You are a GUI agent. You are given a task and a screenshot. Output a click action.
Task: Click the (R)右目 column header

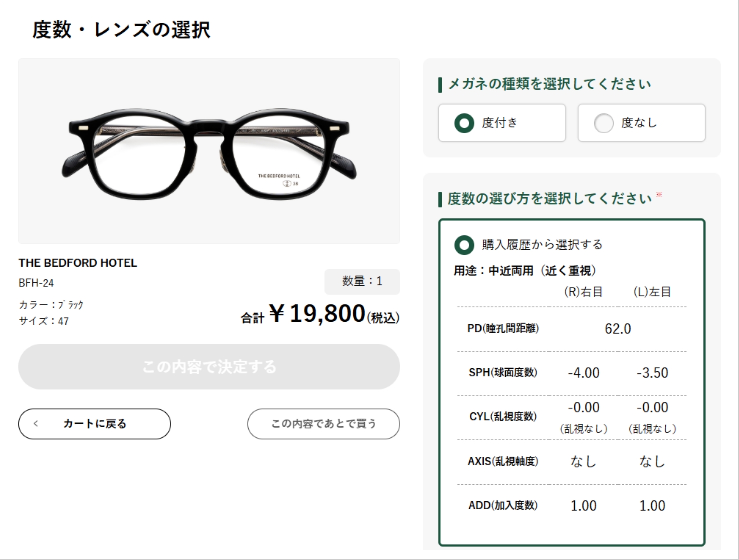583,292
